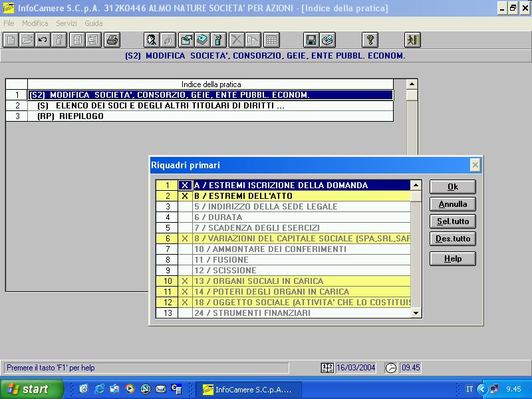
Task: Click the question mark help toolbar icon
Action: 370,41
